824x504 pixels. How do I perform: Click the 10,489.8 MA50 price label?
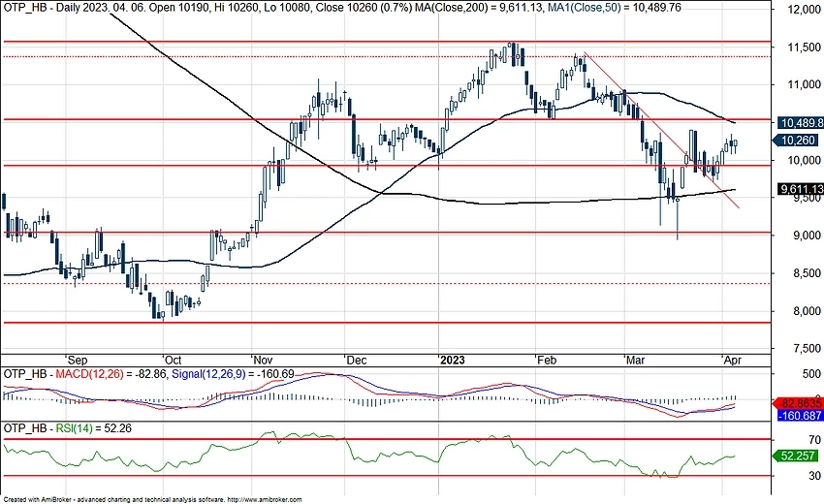point(800,123)
